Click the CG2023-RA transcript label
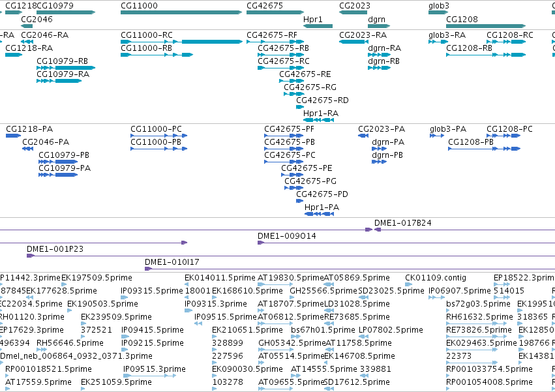The width and height of the screenshot is (555, 392). 363,35
